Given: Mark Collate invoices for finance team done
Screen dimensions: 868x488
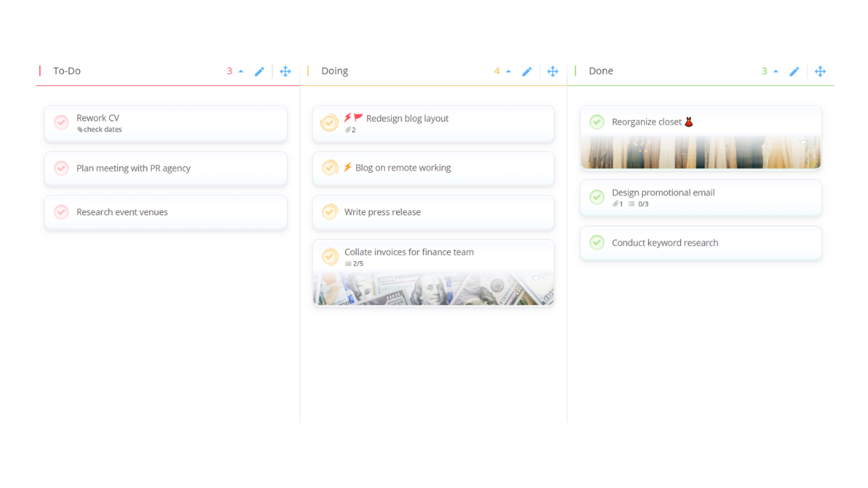Looking at the screenshot, I should click(x=330, y=257).
